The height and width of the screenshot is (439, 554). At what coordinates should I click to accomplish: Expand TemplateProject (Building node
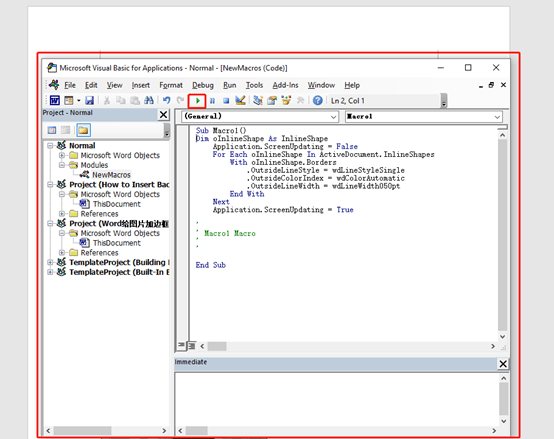click(51, 262)
